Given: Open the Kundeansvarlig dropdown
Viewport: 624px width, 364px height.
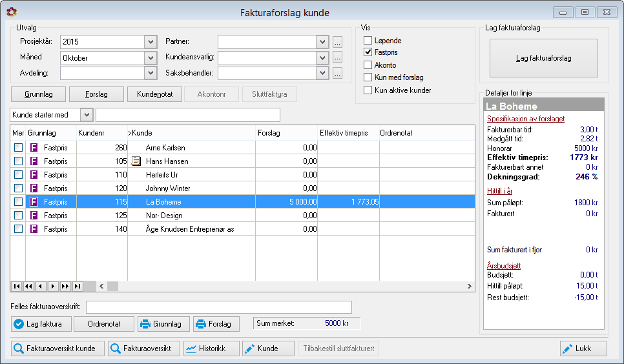Looking at the screenshot, I should point(322,57).
